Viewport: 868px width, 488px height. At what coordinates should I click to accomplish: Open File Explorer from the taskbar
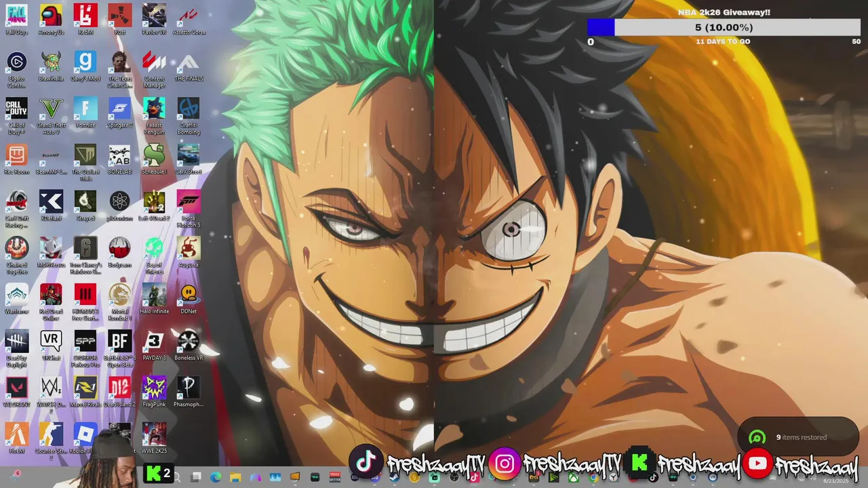click(x=235, y=477)
